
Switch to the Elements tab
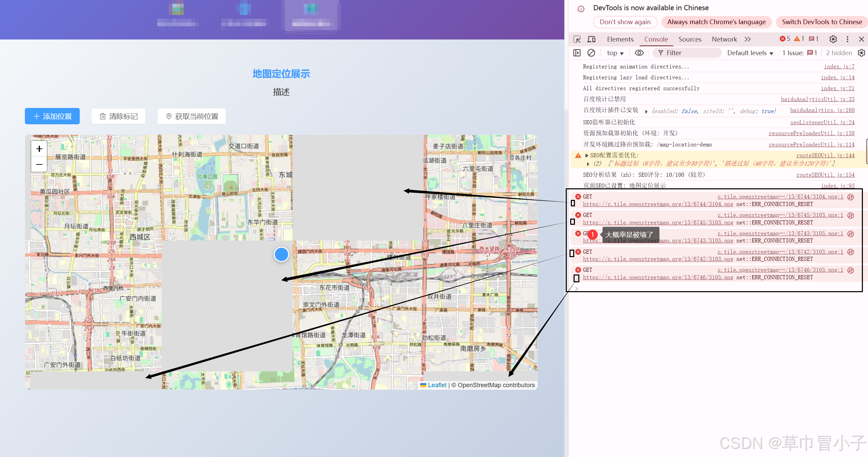click(620, 39)
